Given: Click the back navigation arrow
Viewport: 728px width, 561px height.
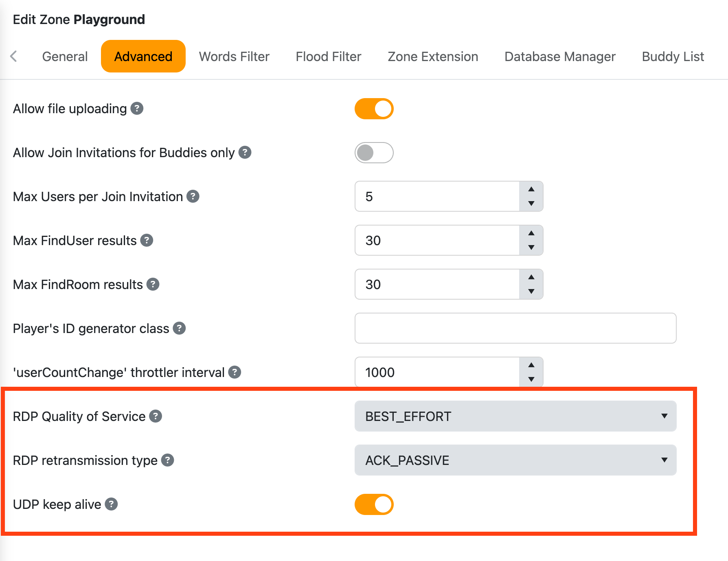Looking at the screenshot, I should click(14, 56).
